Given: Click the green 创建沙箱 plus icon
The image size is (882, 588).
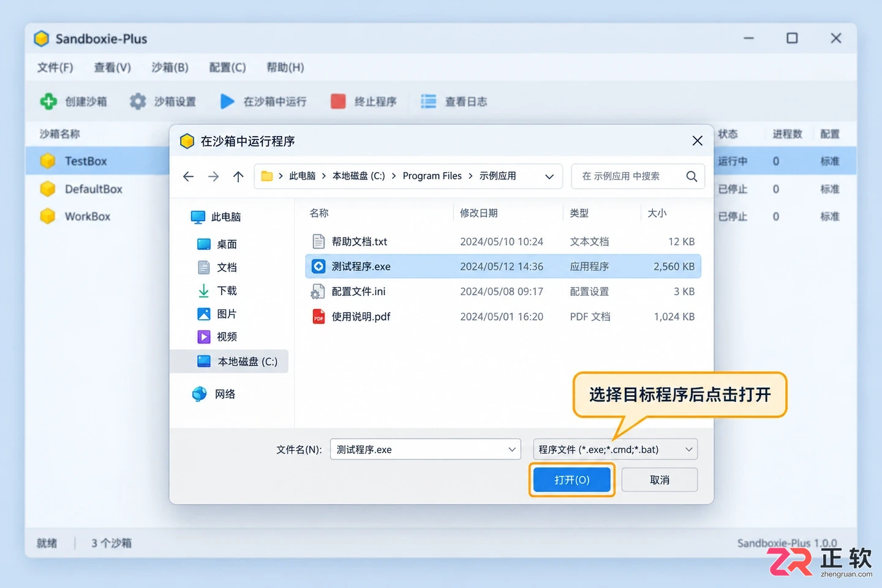Looking at the screenshot, I should (48, 101).
